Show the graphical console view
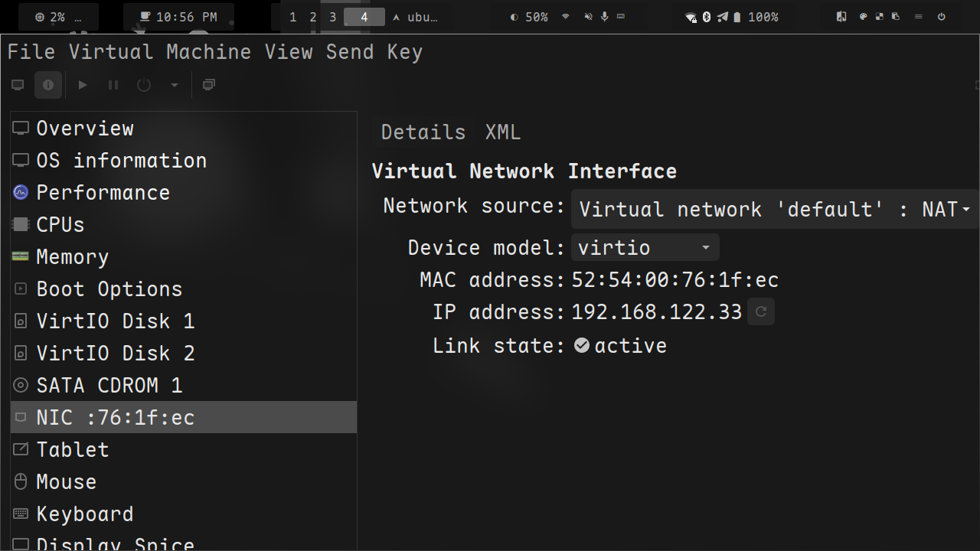The image size is (980, 551). click(18, 85)
